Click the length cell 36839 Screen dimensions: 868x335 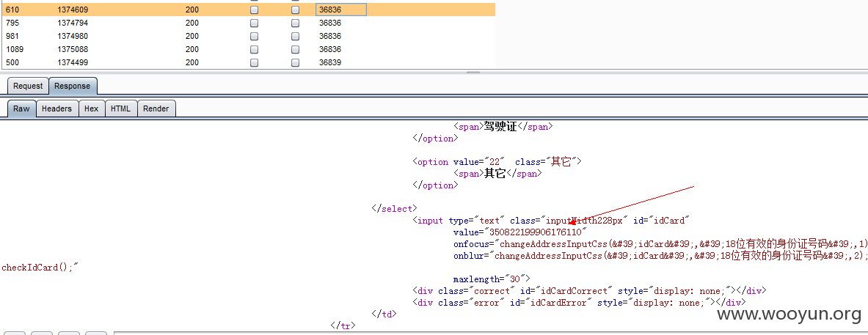[x=330, y=63]
